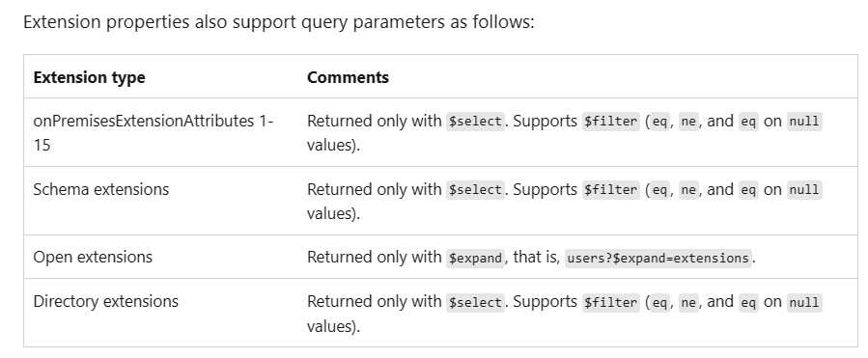Image resolution: width=868 pixels, height=358 pixels.
Task: Select the onPremisesExtensionAttributes 1-15 cell
Action: tap(160, 133)
